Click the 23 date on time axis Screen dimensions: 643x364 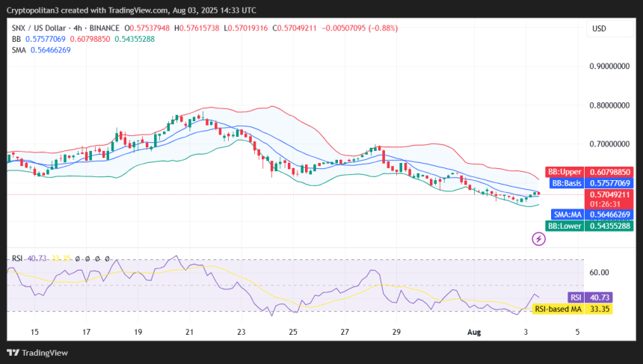pos(241,332)
